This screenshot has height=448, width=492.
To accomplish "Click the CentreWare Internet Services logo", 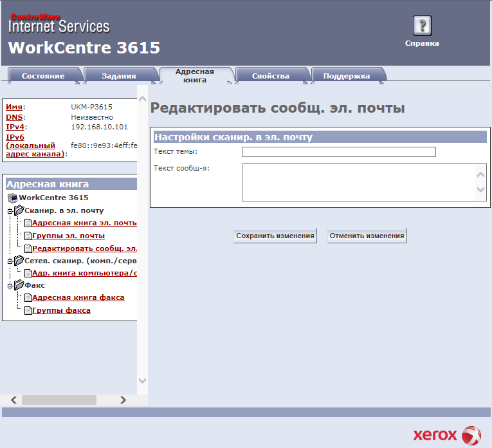I will pyautogui.click(x=59, y=24).
